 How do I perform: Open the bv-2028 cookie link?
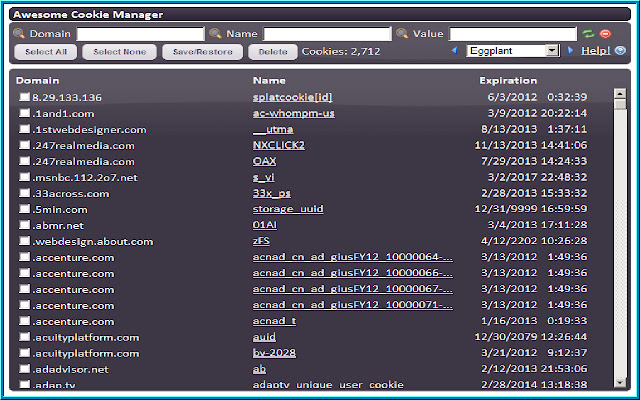274,353
